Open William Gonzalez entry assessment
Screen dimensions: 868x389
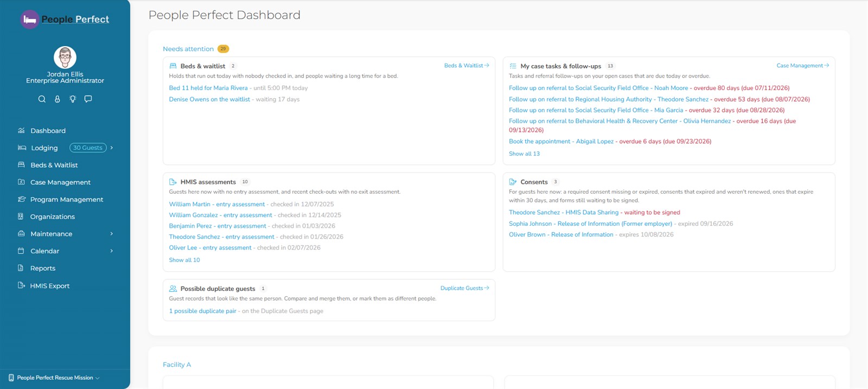click(x=220, y=215)
